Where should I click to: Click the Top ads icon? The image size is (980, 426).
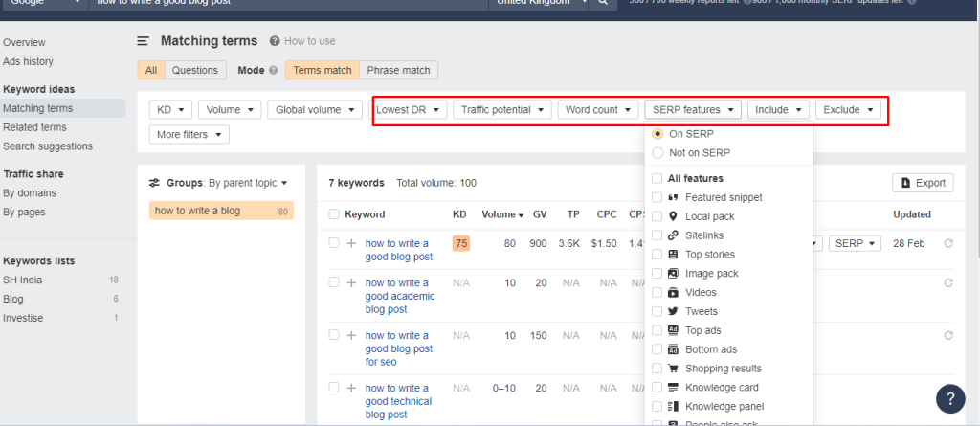[x=673, y=330]
